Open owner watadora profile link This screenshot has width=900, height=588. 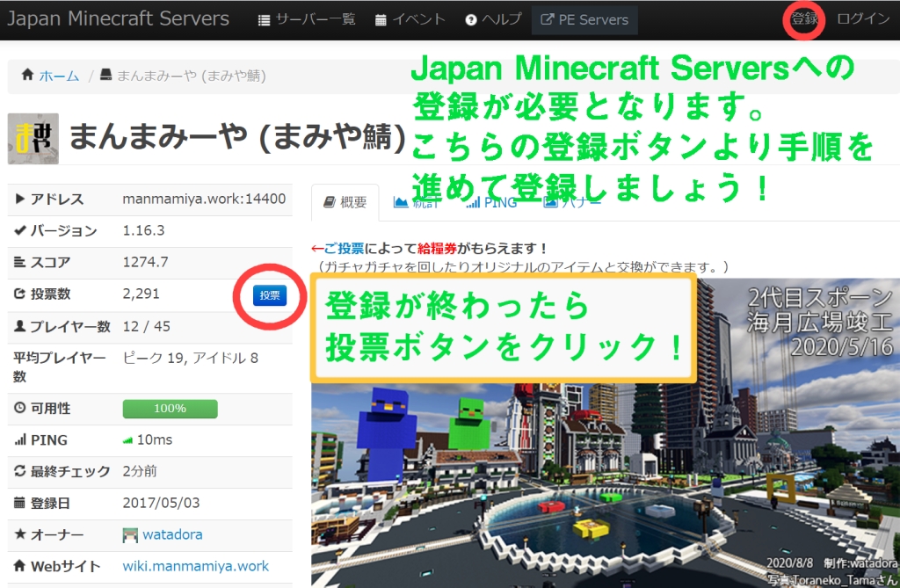(x=172, y=534)
